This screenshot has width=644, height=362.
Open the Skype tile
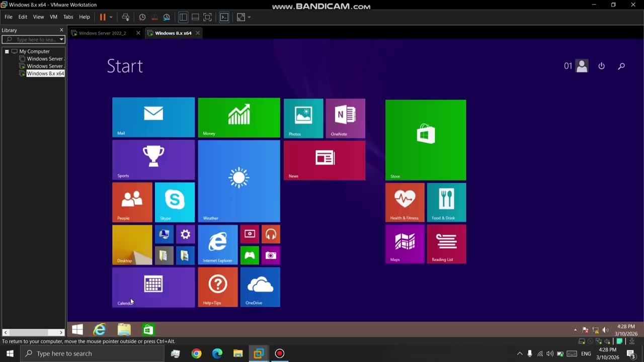175,202
